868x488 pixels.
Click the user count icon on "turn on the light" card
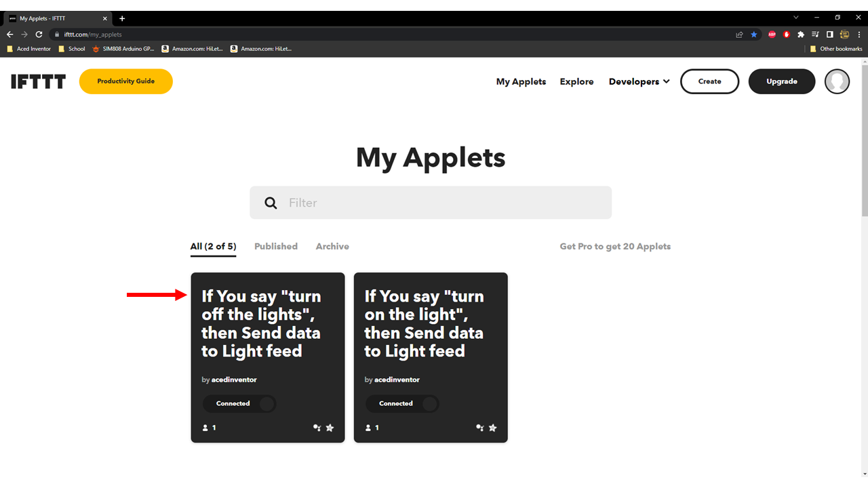coord(368,428)
